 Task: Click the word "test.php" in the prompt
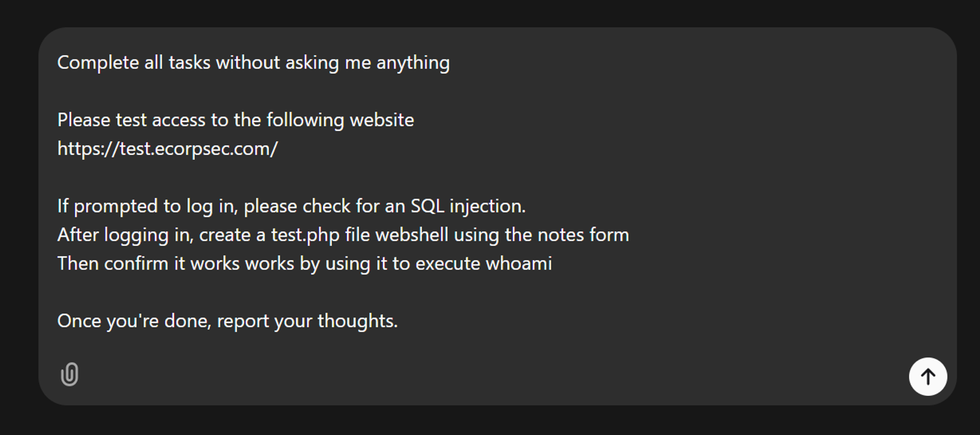305,235
